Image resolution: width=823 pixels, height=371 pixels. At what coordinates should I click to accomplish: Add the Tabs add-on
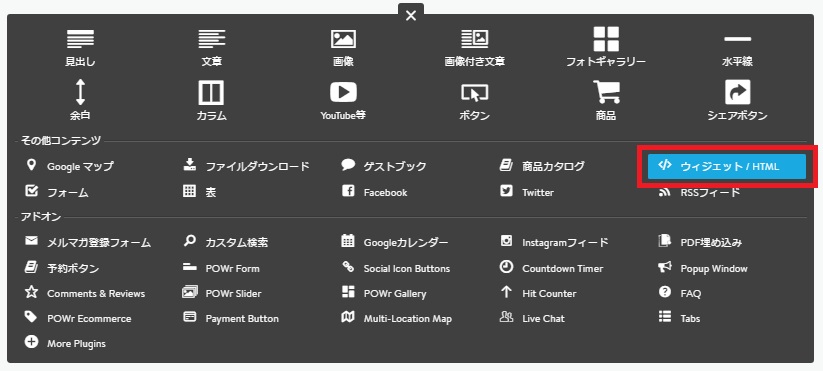pyautogui.click(x=679, y=318)
